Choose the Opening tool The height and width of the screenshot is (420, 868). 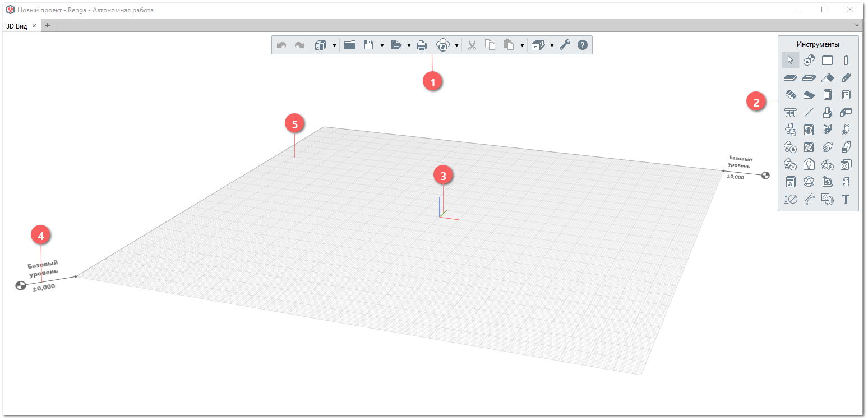(809, 77)
